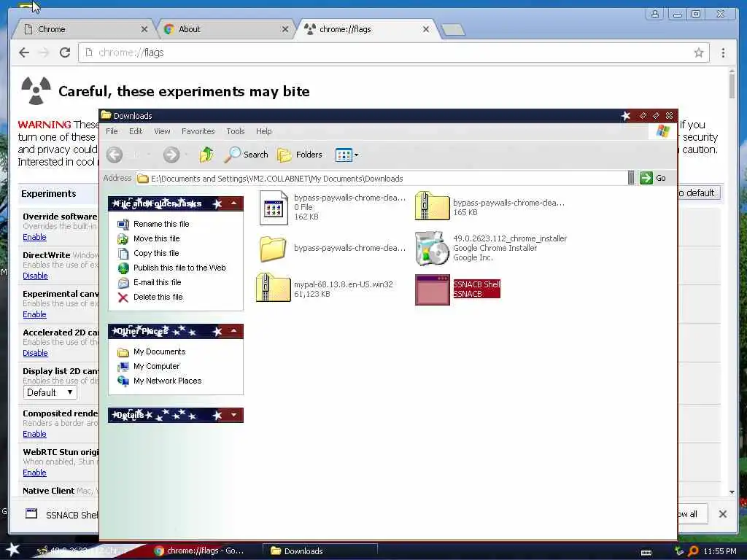
Task: Expand the Details panel
Action: [x=233, y=415]
